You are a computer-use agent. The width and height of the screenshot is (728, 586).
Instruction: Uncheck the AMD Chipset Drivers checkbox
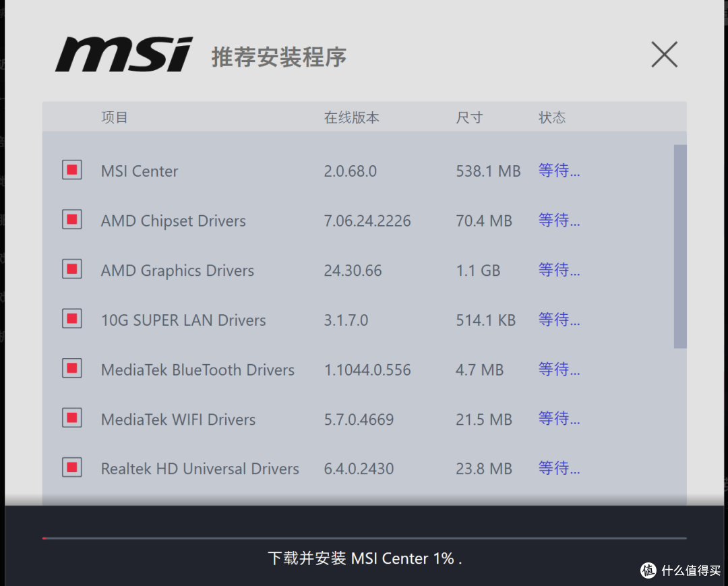coord(72,220)
